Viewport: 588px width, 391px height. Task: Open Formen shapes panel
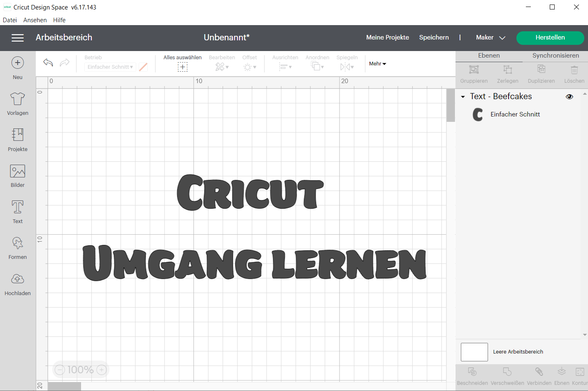pyautogui.click(x=18, y=248)
